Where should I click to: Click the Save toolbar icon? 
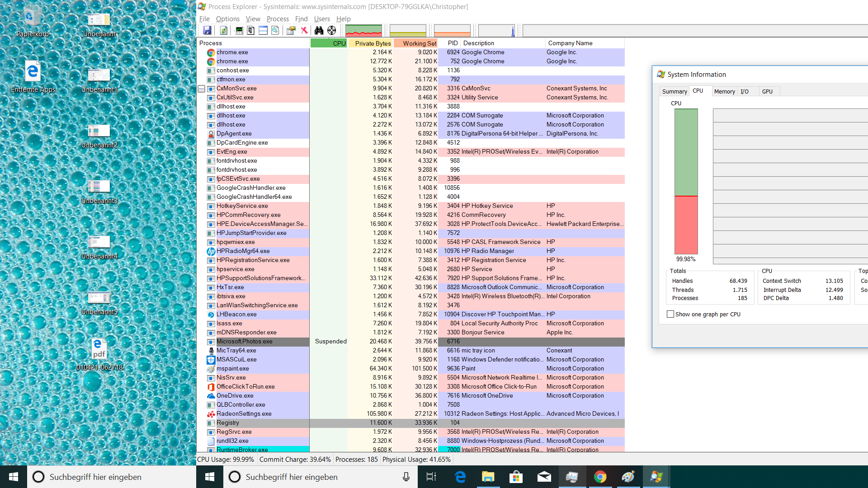(207, 30)
